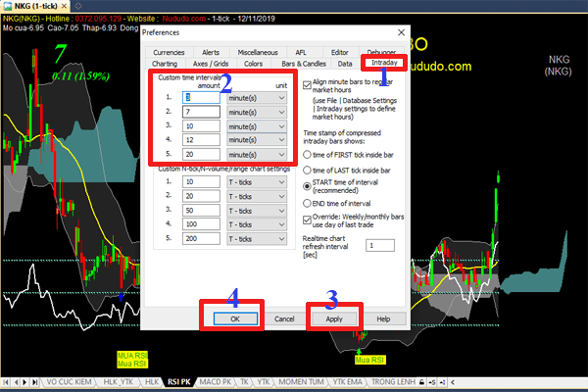Open the TRONG LENH sheet tab
Viewport: 588px width, 392px height.
[393, 382]
